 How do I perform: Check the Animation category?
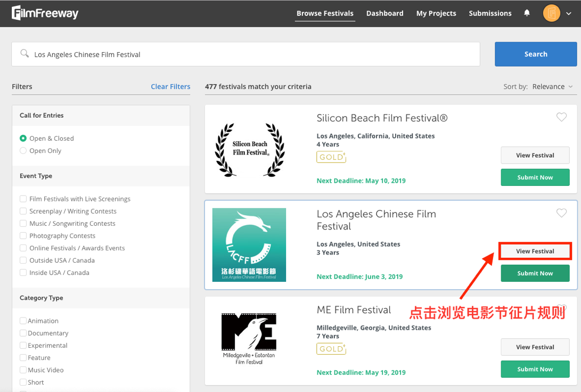click(x=23, y=321)
